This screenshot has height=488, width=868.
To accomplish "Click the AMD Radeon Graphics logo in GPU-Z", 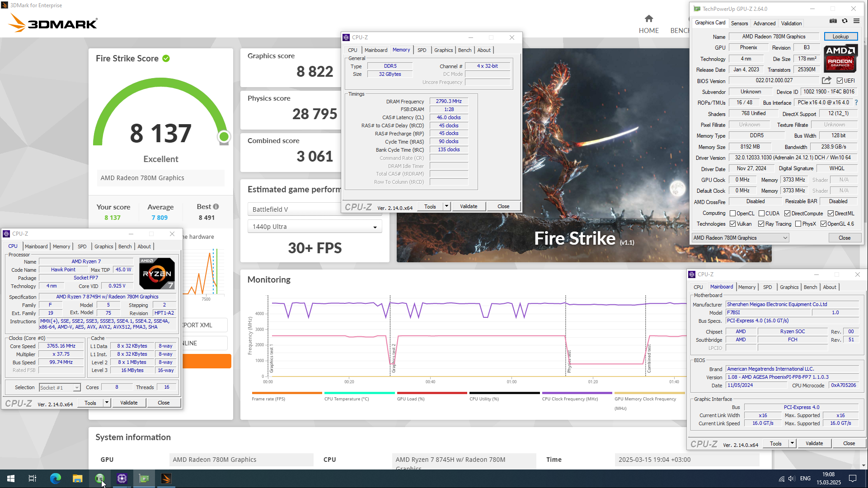I will tap(840, 59).
